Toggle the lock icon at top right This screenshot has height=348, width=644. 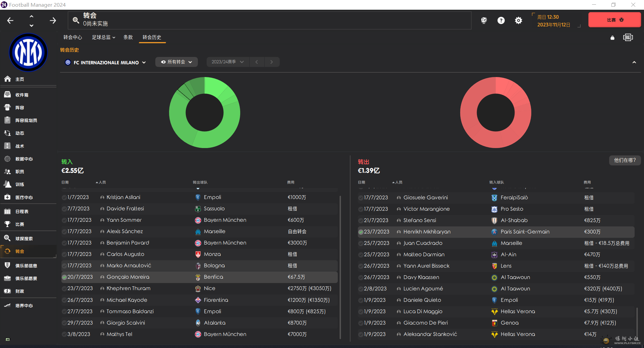tap(612, 38)
